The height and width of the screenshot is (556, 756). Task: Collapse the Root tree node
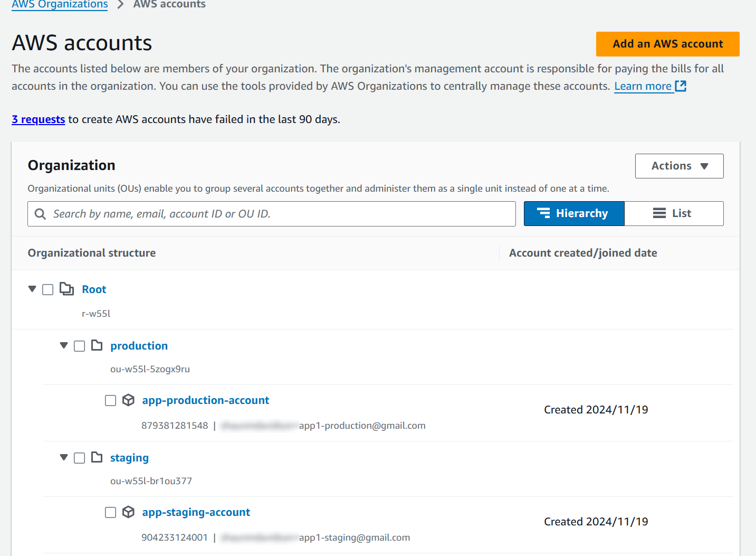32,289
